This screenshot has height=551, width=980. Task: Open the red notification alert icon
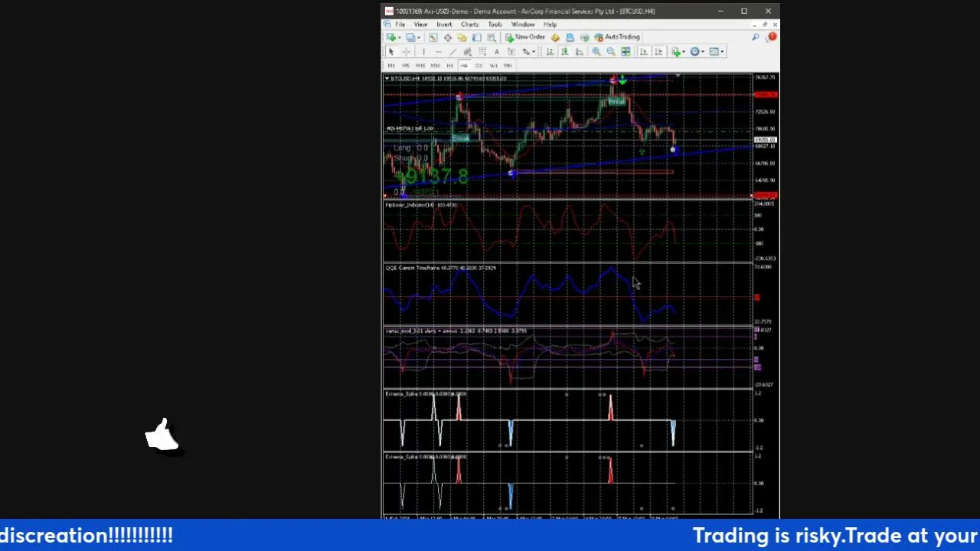[x=772, y=37]
